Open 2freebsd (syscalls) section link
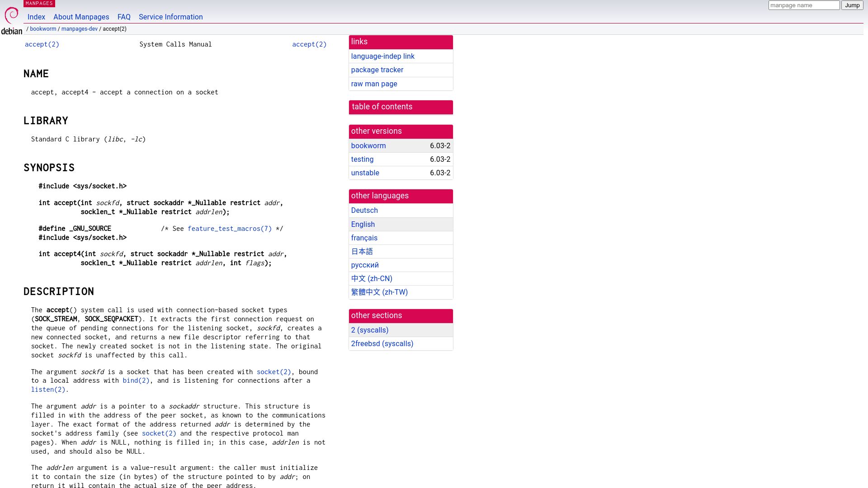This screenshot has width=868, height=488. tap(382, 344)
